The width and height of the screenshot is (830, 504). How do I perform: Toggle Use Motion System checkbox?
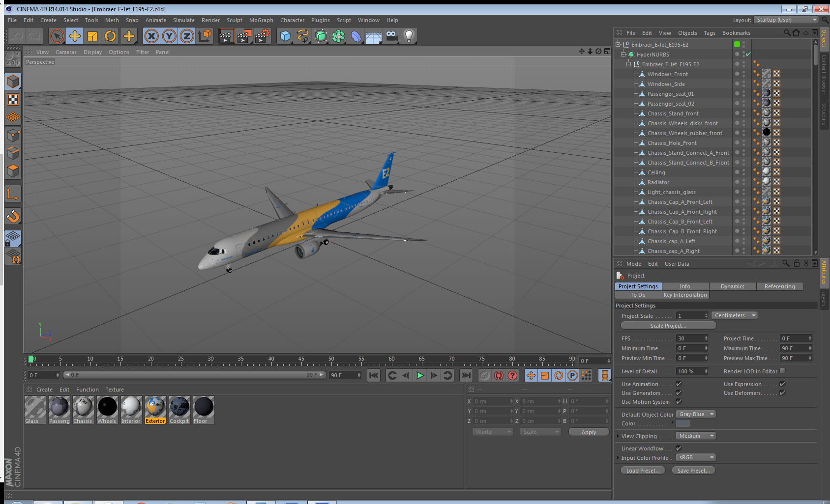[x=679, y=401]
